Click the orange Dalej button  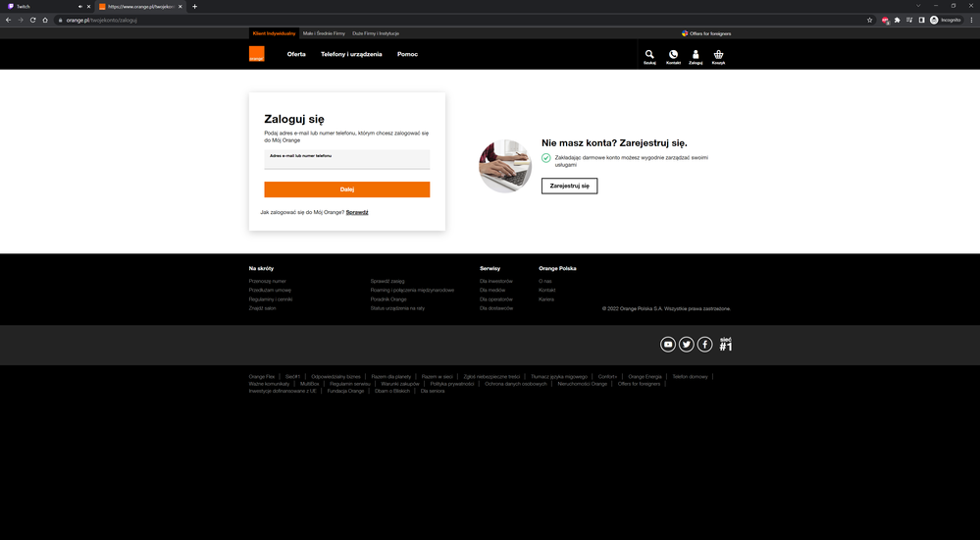pos(347,189)
